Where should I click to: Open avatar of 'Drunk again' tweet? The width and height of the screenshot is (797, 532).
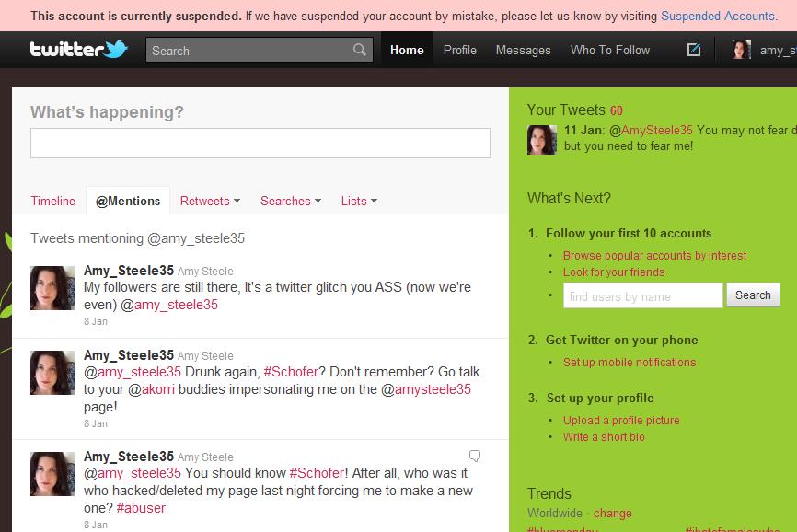[x=52, y=373]
